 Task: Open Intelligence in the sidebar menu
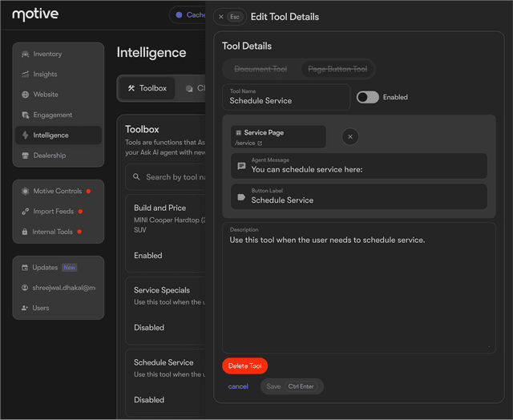[50, 135]
